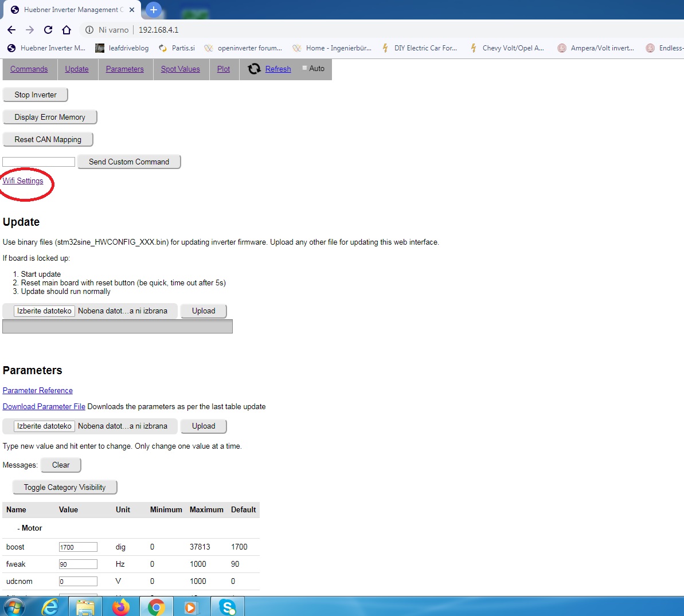Viewport: 684px width, 616px height.
Task: Switch to the Spot Values section
Action: pos(180,69)
